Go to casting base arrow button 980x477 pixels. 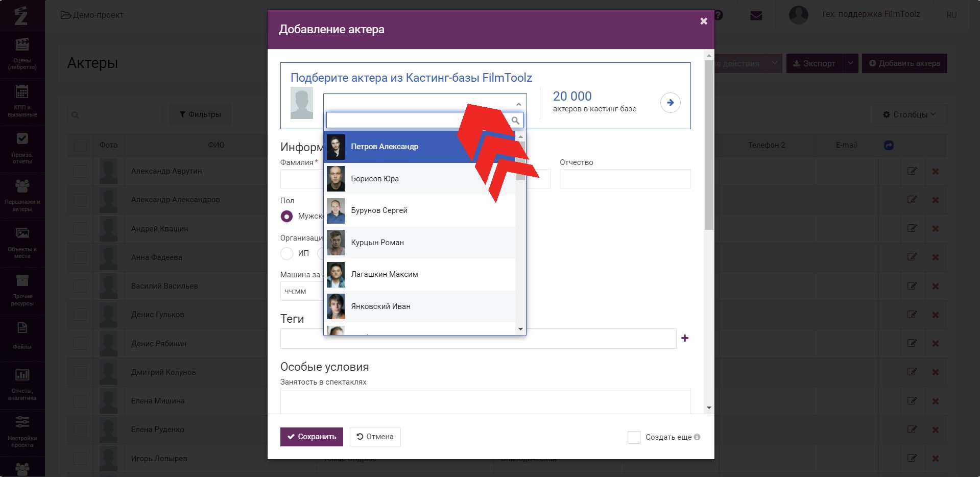670,103
